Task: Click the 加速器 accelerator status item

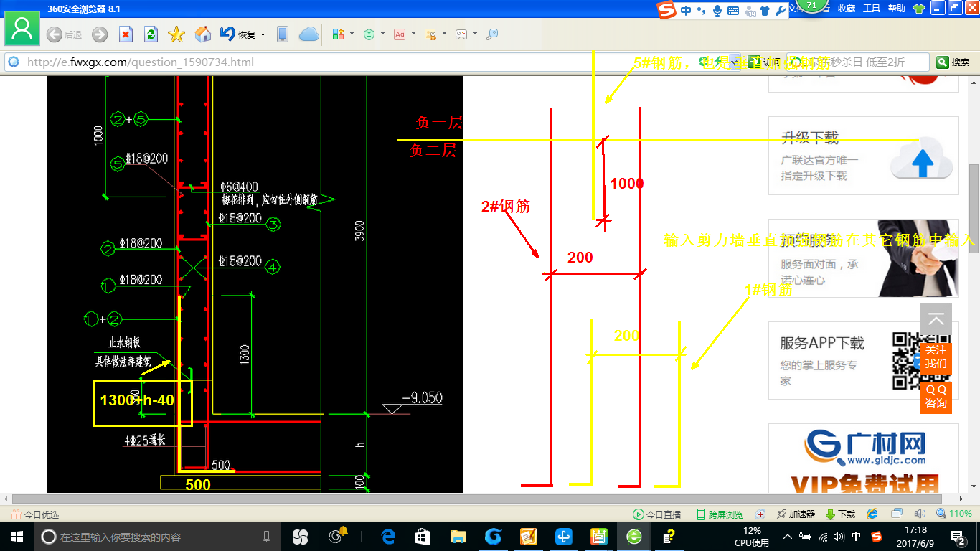Action: 796,514
